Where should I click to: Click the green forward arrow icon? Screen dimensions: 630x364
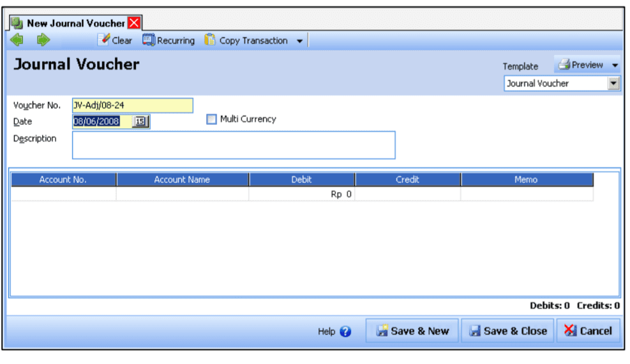[43, 40]
